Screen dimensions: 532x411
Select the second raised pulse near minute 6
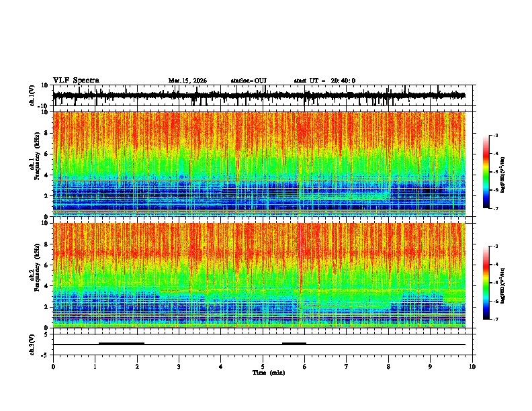(x=294, y=343)
